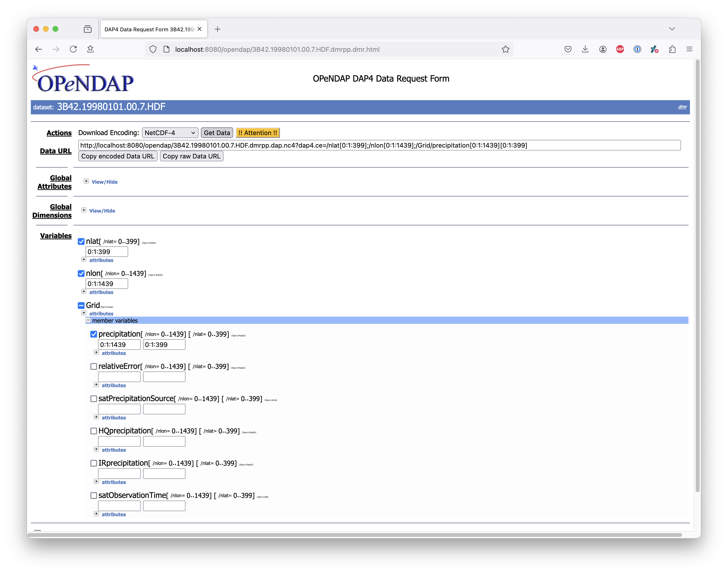Toggle the nlat variable checkbox
The image size is (728, 574).
coord(81,242)
